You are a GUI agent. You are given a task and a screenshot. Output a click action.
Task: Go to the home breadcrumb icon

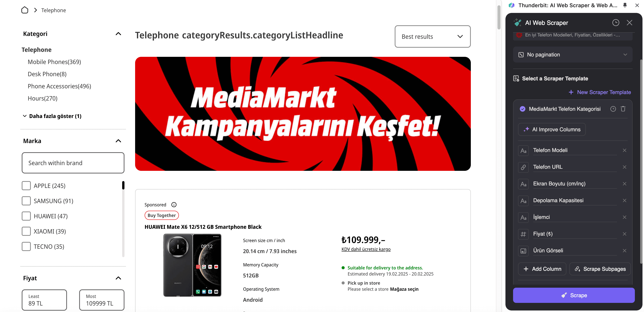[25, 10]
